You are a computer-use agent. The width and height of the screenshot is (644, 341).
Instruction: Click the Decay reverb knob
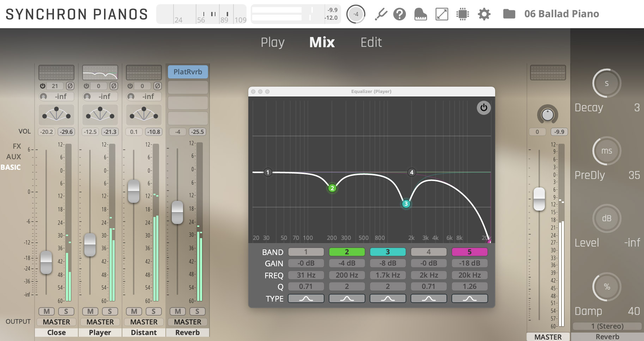coord(607,83)
